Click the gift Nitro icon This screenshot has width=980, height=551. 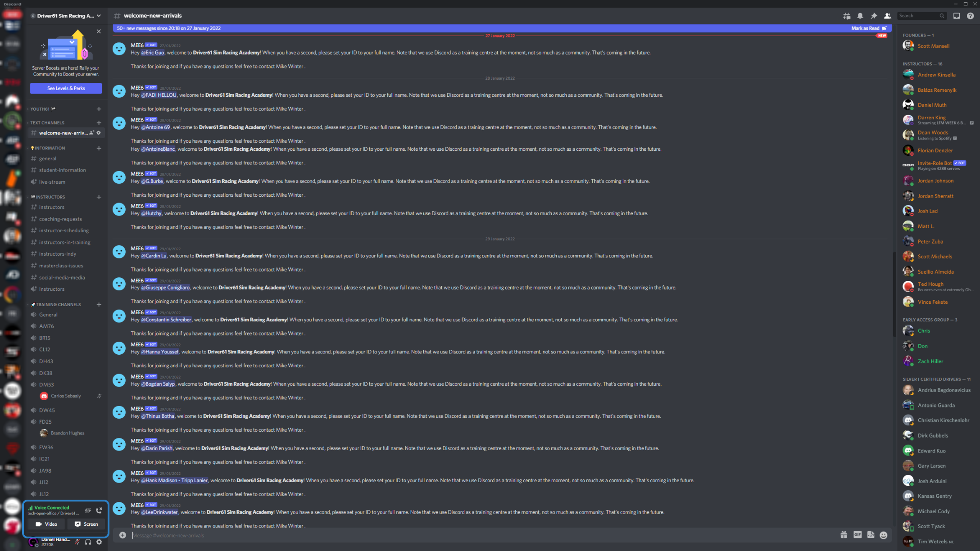(844, 535)
